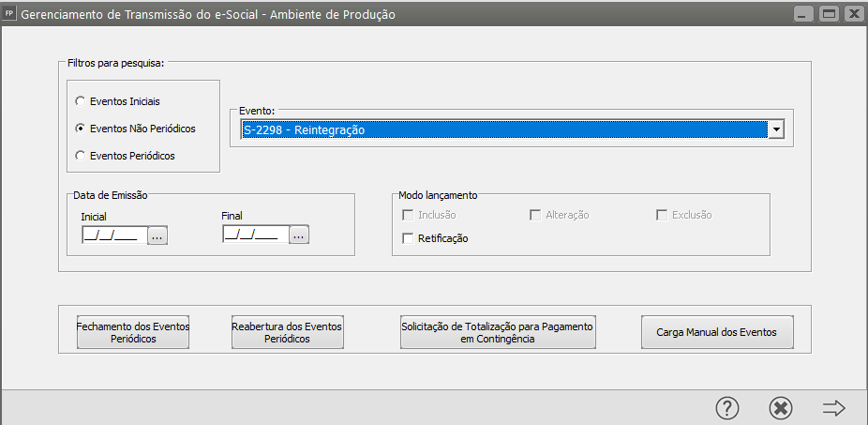Open the Inicial date picker ellipsis button
The width and height of the screenshot is (868, 425).
tap(157, 235)
